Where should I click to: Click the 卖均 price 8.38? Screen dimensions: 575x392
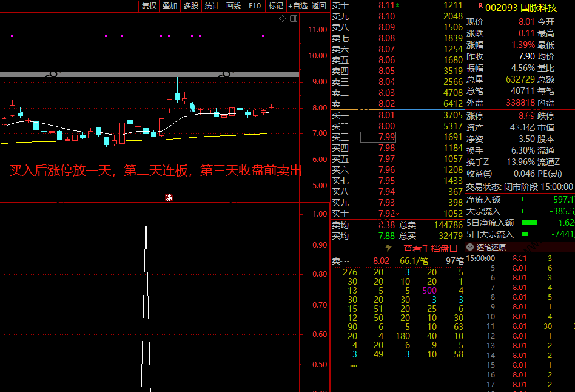386,225
